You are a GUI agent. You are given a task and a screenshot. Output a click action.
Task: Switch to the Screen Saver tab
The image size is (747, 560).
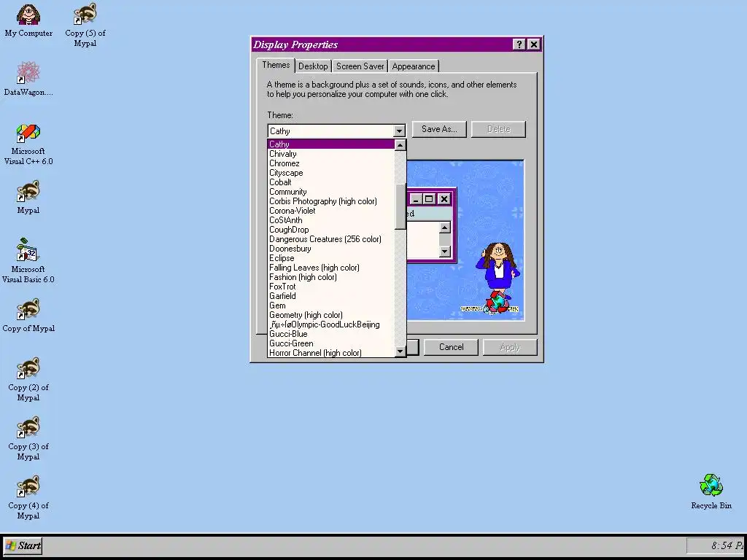coord(360,66)
